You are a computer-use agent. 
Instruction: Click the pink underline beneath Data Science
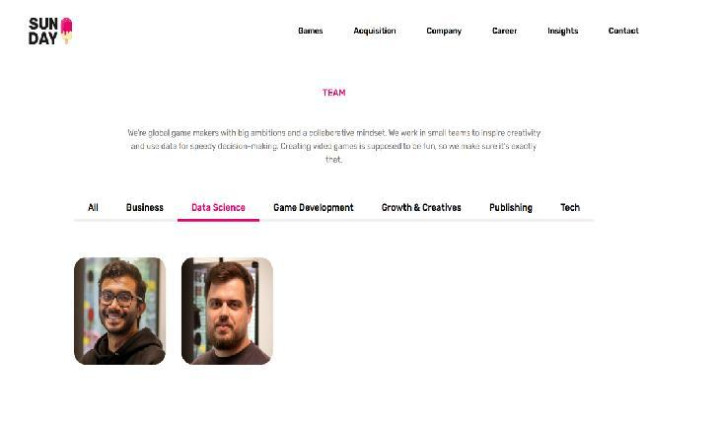click(219, 220)
